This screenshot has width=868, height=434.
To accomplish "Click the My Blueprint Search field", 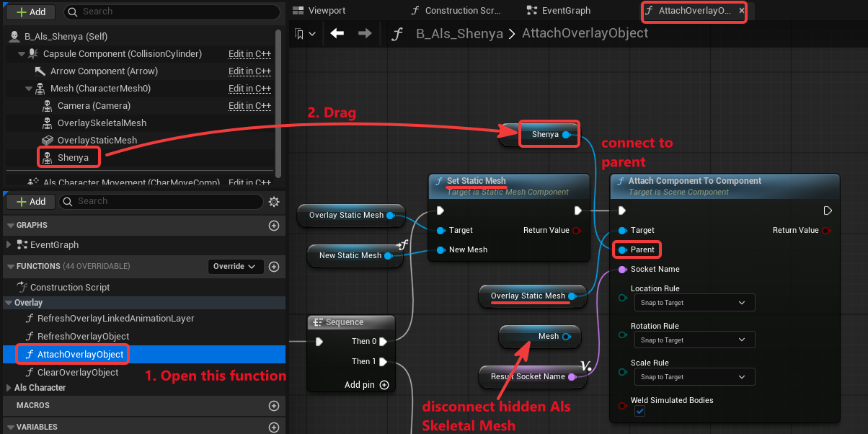I will pos(161,202).
